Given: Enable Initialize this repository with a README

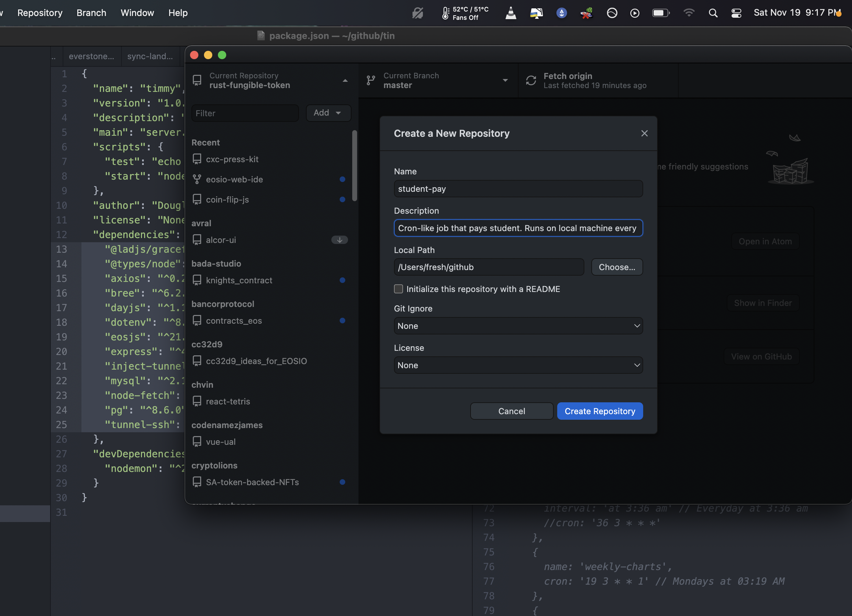Looking at the screenshot, I should (x=398, y=289).
